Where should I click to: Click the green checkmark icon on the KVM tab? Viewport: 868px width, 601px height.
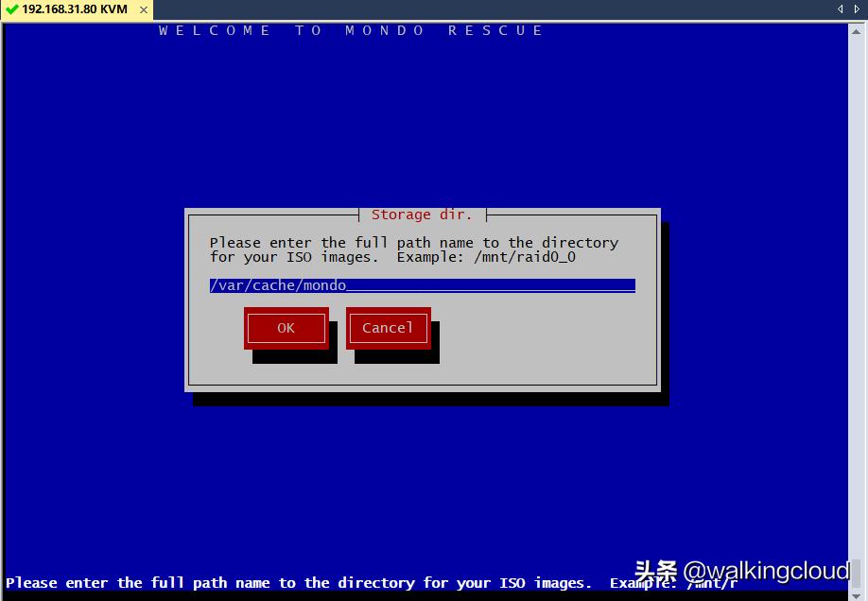coord(11,9)
